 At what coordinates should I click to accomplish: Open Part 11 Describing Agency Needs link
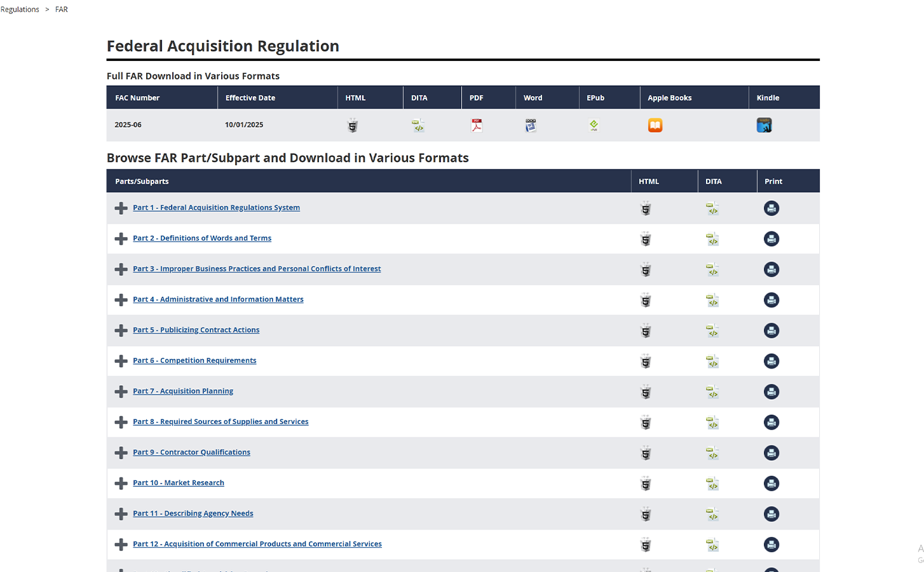click(x=193, y=514)
